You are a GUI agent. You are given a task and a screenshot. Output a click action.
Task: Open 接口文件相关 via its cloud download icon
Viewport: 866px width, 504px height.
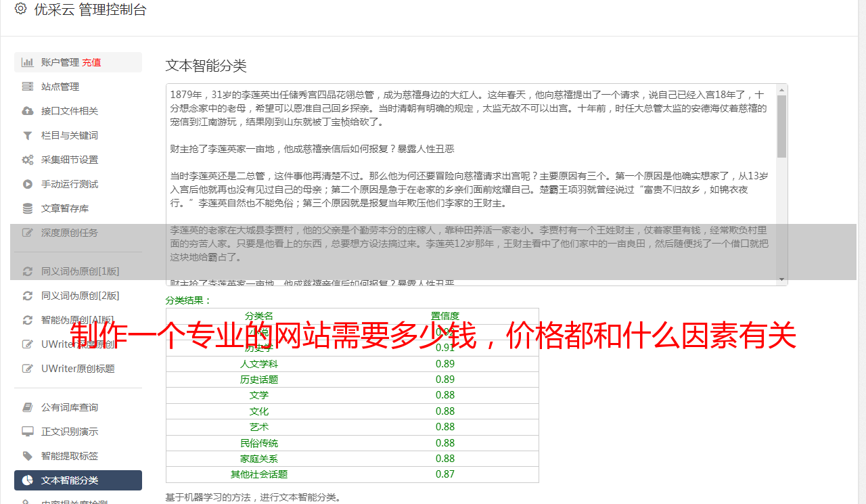[x=28, y=111]
